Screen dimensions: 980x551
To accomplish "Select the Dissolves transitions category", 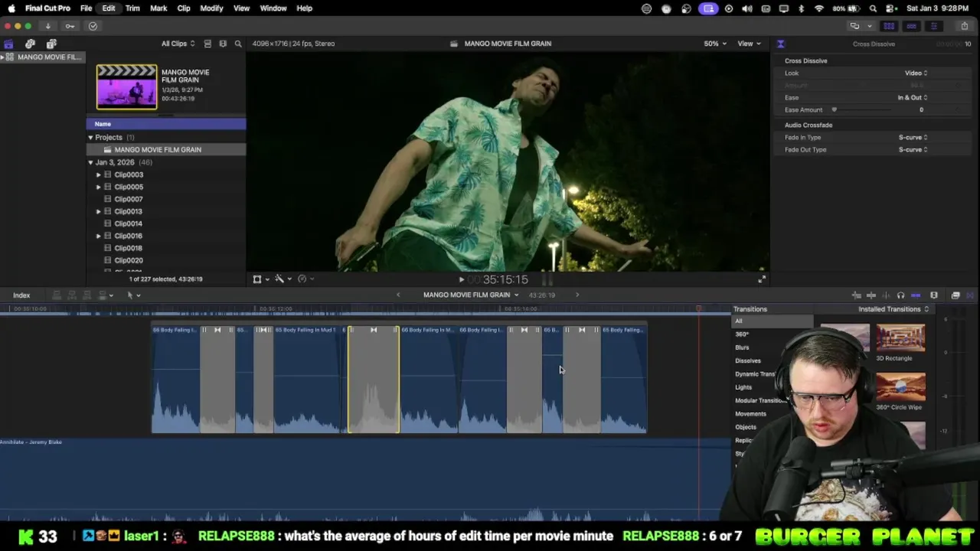I will [x=748, y=360].
